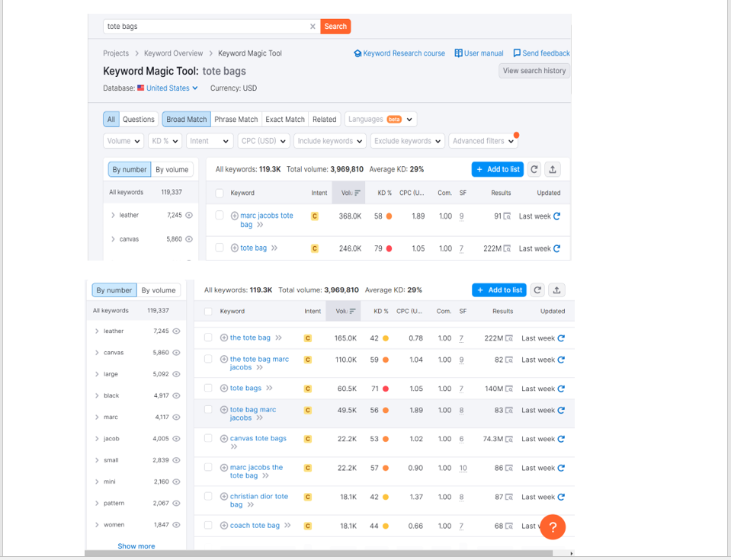Switch to Phrase Match tab

(x=236, y=120)
